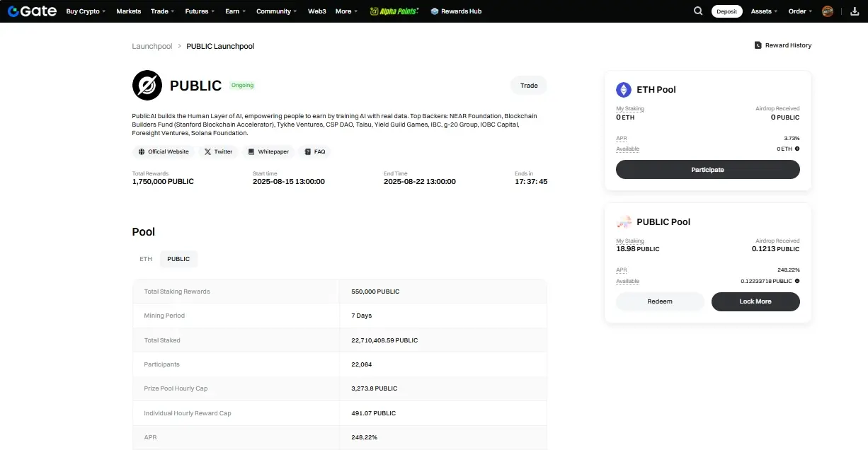Go to Launchpool breadcrumb link

click(x=152, y=46)
